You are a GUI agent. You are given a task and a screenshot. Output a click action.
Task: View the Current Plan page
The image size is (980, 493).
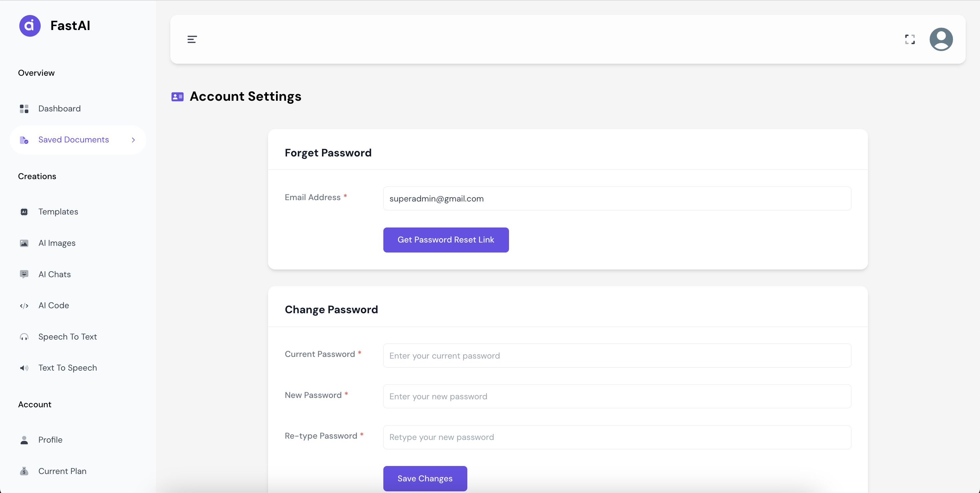tap(62, 471)
